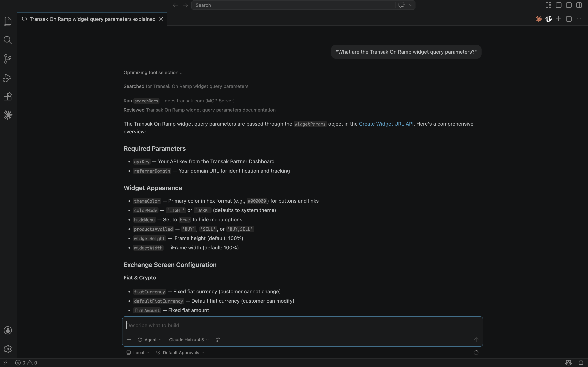
Task: Open the Source Control view
Action: pos(8,59)
